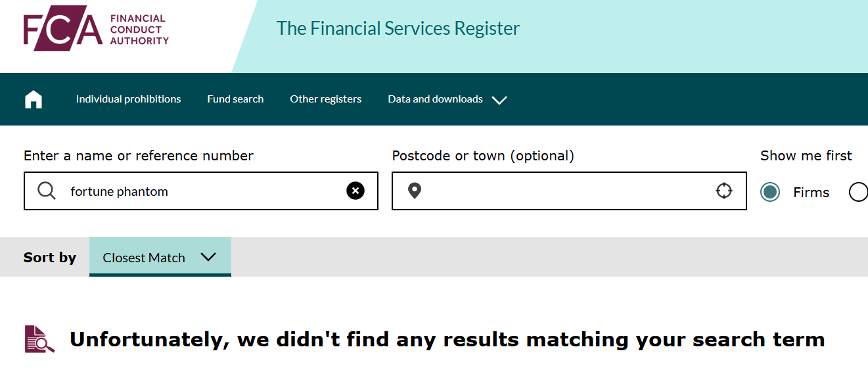Open Individual prohibitions page
The width and height of the screenshot is (868, 370).
pos(128,99)
